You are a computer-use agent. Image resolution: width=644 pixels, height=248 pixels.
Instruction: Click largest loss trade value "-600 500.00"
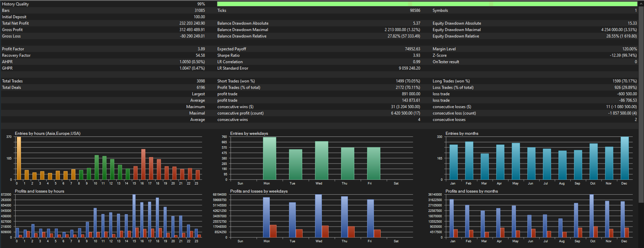(627, 94)
